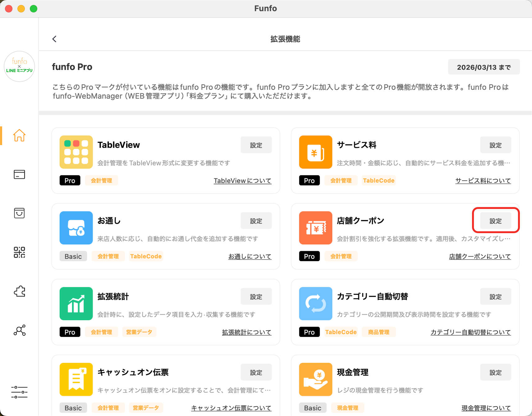Click the Basic badge on キャッシュオン伝票 card
532x416 pixels.
73,408
